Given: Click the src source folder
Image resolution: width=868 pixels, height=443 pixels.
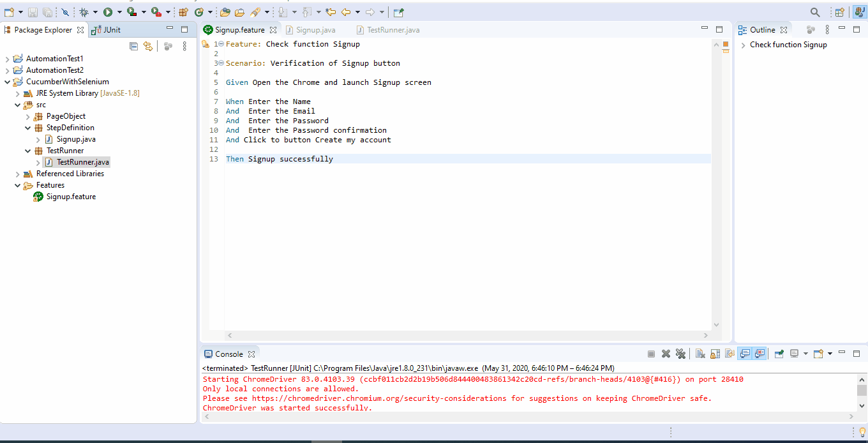Looking at the screenshot, I should (35, 105).
